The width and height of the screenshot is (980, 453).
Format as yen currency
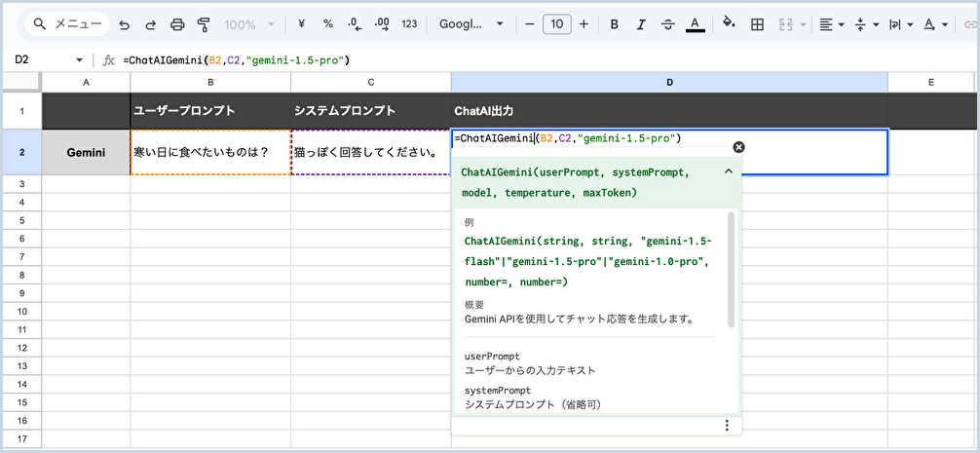pos(302,24)
